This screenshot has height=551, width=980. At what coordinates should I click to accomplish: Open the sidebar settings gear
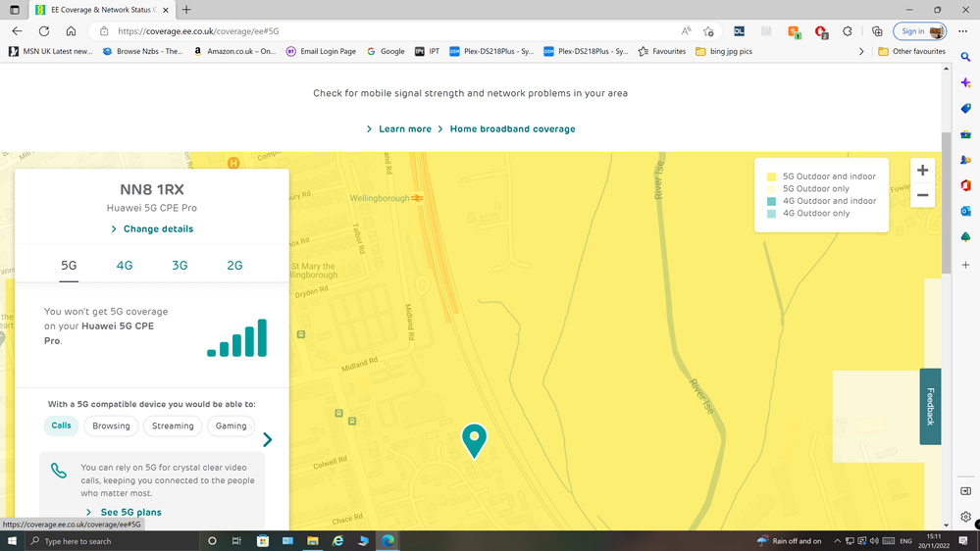click(965, 517)
